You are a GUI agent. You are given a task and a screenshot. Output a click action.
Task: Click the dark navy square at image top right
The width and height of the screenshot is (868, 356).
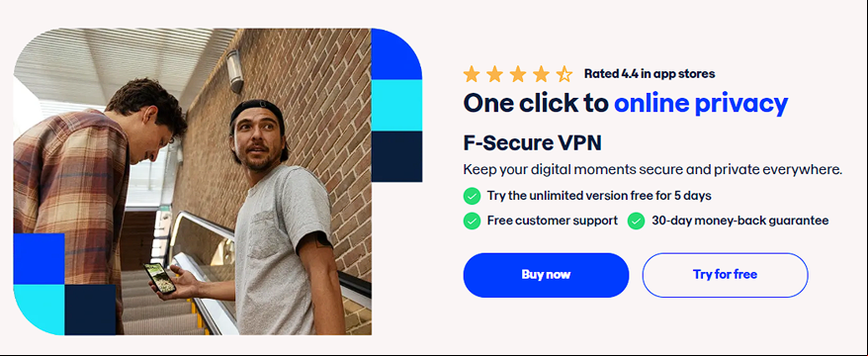[x=396, y=156]
